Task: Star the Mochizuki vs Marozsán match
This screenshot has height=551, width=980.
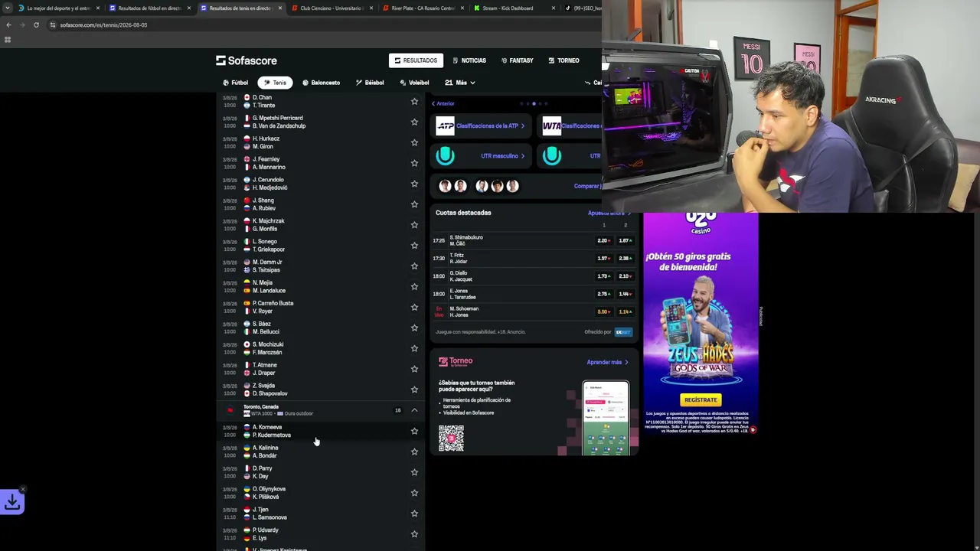Action: 414,348
